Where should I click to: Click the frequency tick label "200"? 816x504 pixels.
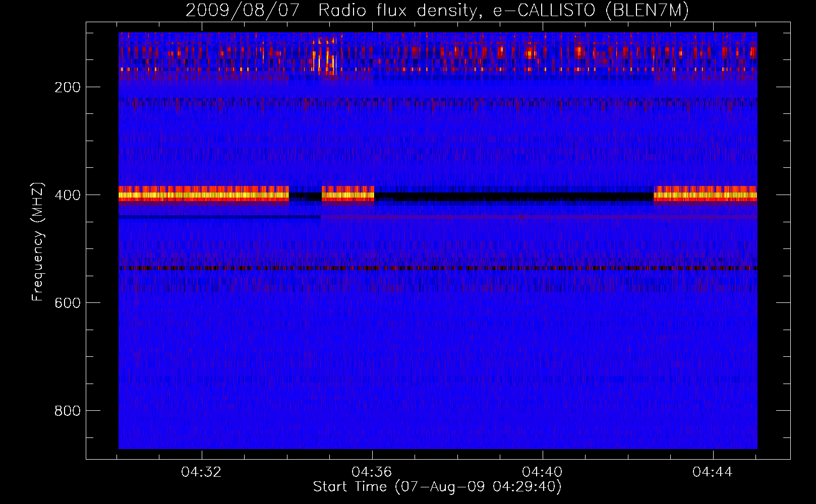pos(68,87)
